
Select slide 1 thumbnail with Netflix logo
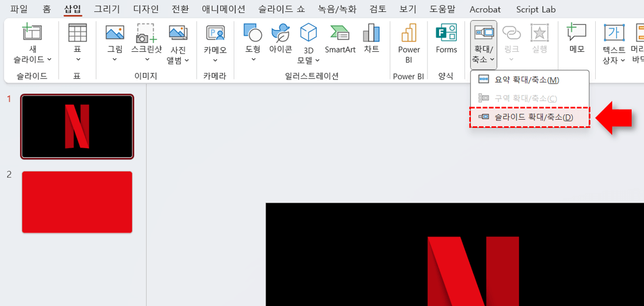click(x=77, y=126)
